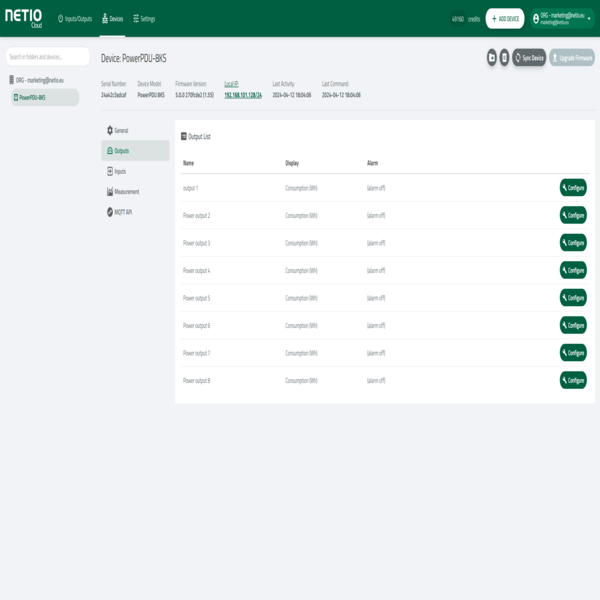The width and height of the screenshot is (600, 600).
Task: Open the Measurement section
Action: coord(126,191)
